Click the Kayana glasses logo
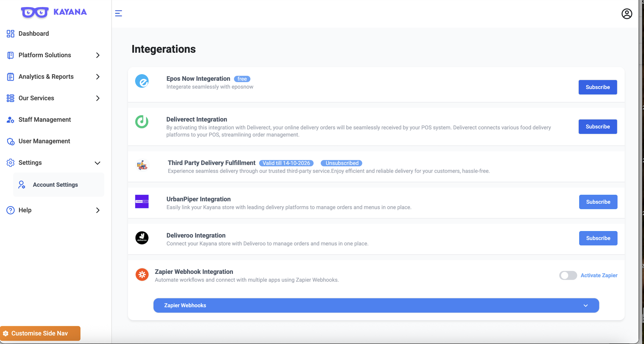644x344 pixels. click(35, 12)
